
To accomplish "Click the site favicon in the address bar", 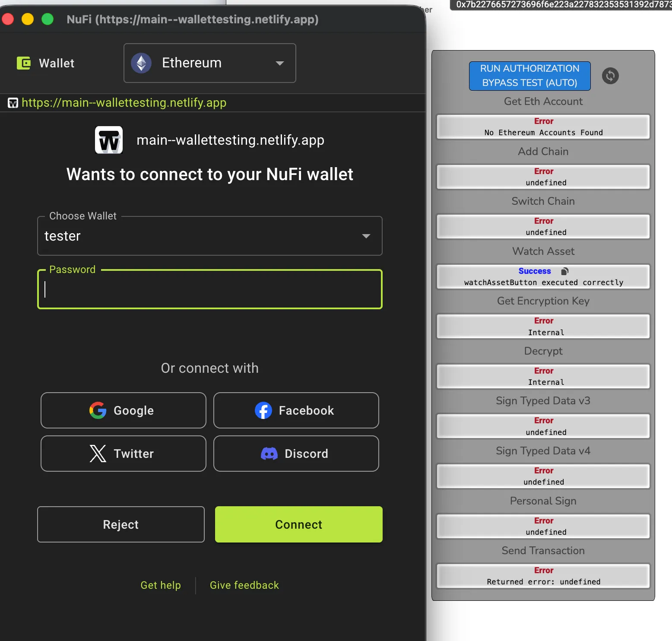I will click(x=13, y=103).
